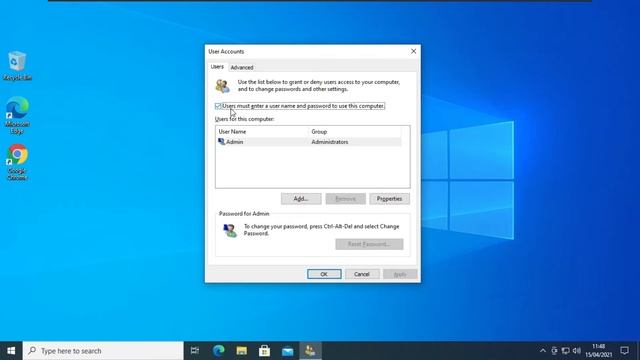This screenshot has height=360, width=640.
Task: Click the location tray icon beside arrow
Action: tap(554, 351)
